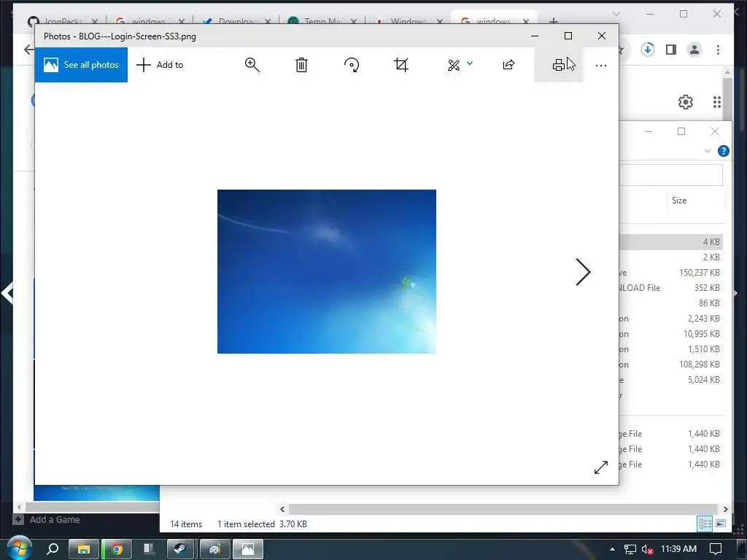
Task: Open the Windows Start button
Action: pos(19,548)
